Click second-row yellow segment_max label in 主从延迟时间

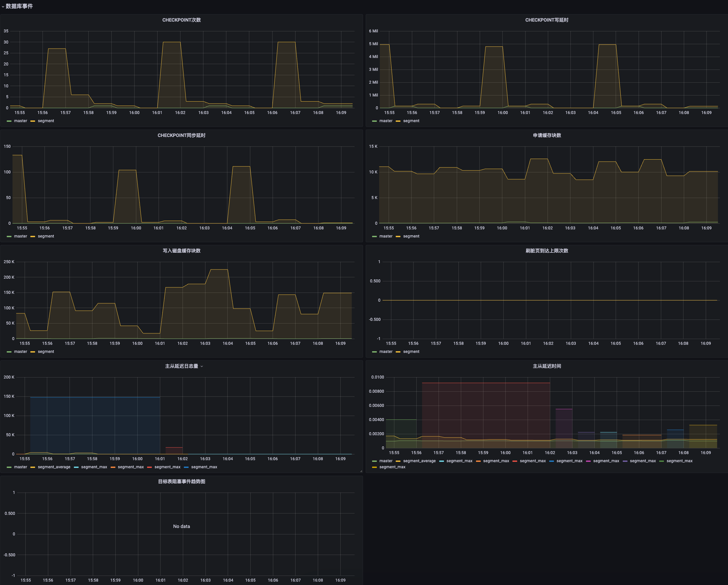(x=392, y=467)
